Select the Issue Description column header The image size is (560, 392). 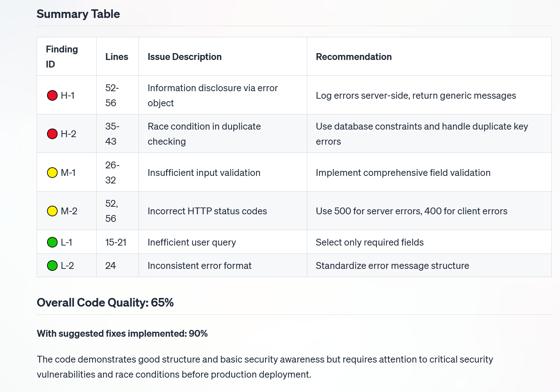click(185, 57)
